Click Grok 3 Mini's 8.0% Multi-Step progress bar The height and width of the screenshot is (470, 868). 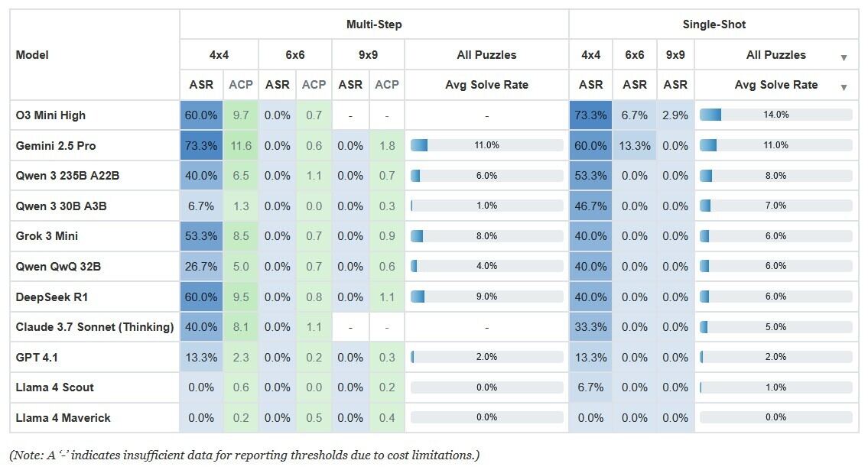point(486,236)
